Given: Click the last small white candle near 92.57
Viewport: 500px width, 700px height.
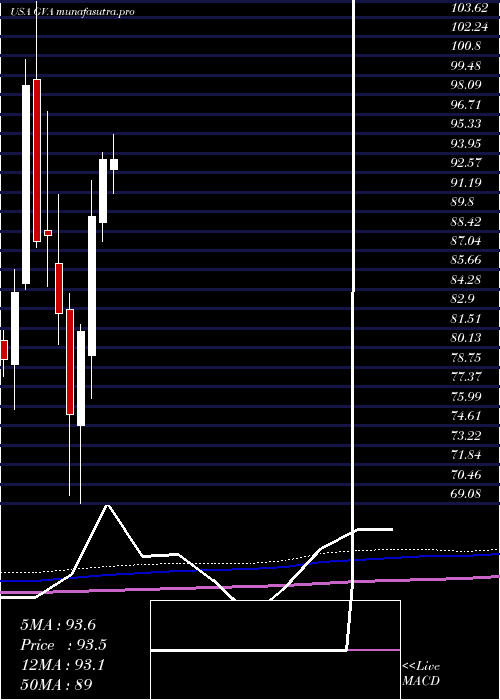Looking at the screenshot, I should click(x=114, y=164).
